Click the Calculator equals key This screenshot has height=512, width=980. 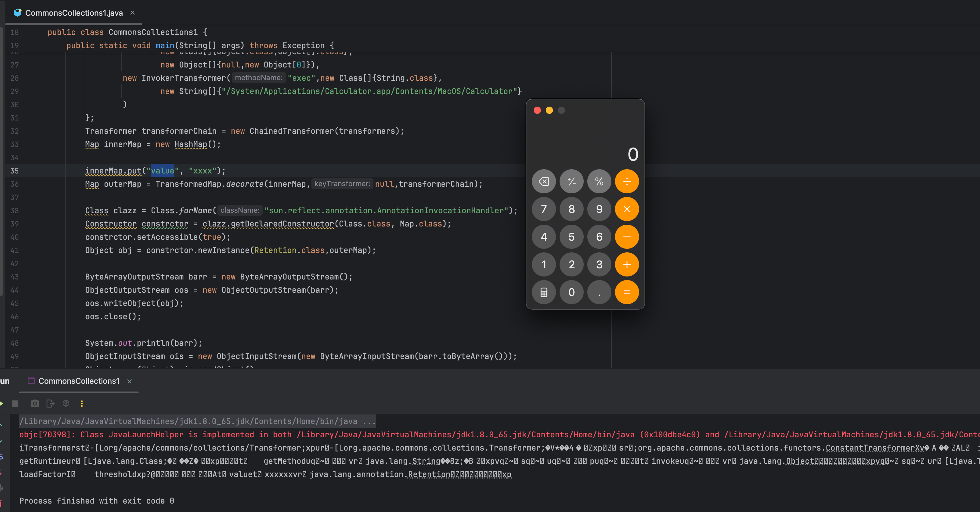click(627, 292)
